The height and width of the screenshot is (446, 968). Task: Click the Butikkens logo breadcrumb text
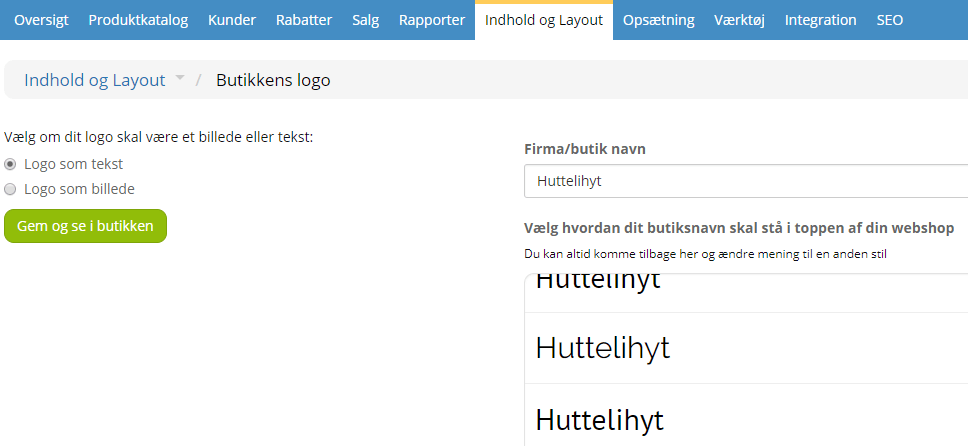(x=273, y=80)
